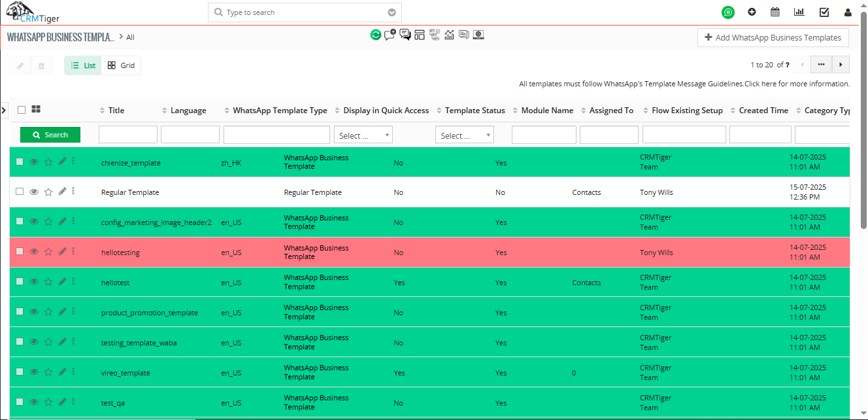The width and height of the screenshot is (868, 420).
Task: Edit the product_promotion_template row with pencil
Action: 63,311
